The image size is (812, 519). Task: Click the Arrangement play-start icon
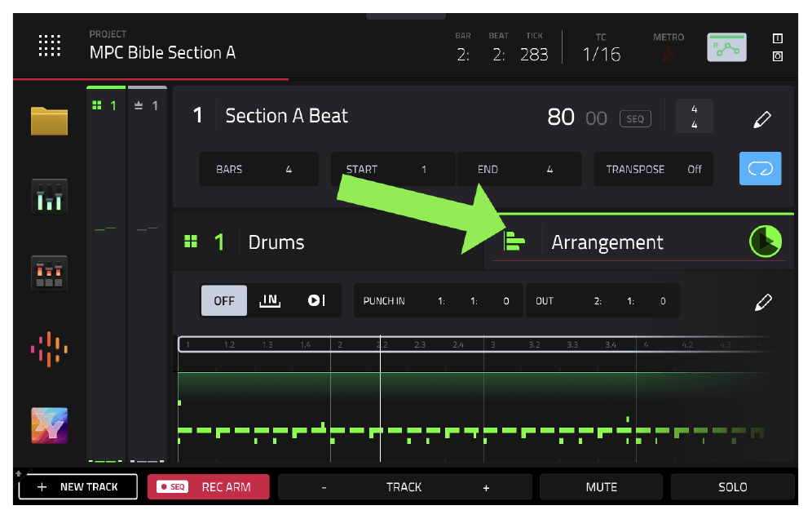766,241
